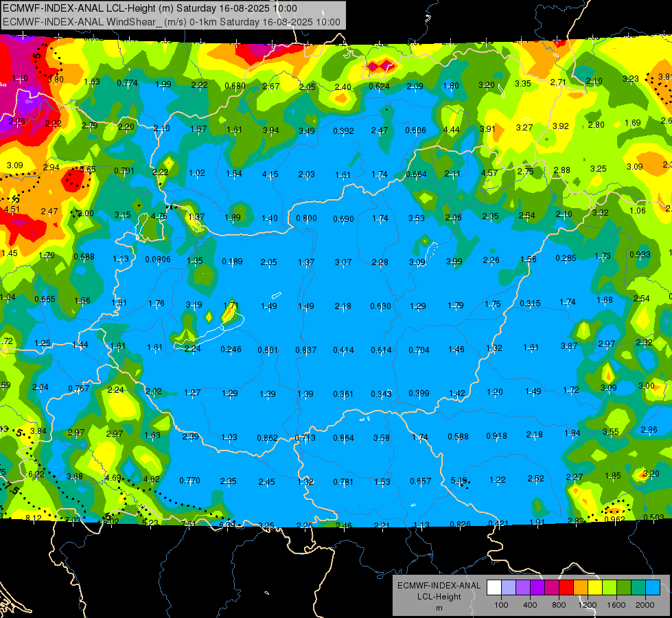Image resolution: width=672 pixels, height=618 pixels.
Task: Click the wind shear value 4.15
Action: pyautogui.click(x=270, y=174)
